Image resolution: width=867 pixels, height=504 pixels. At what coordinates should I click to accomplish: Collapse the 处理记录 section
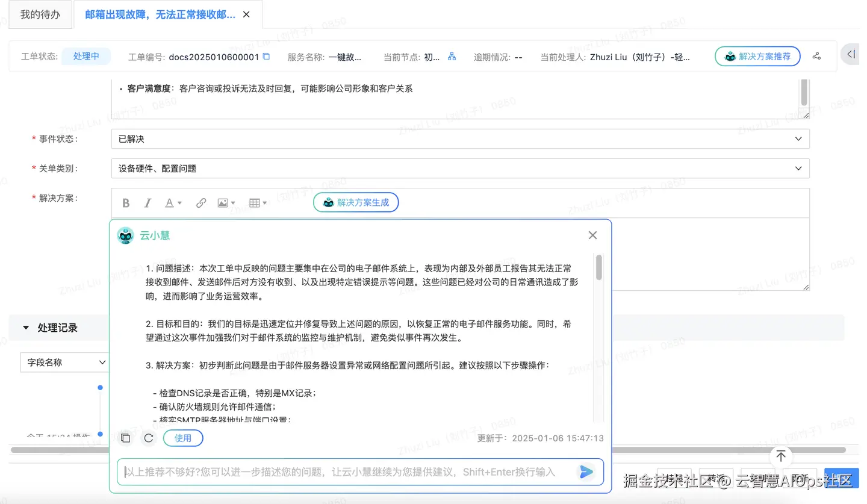26,328
